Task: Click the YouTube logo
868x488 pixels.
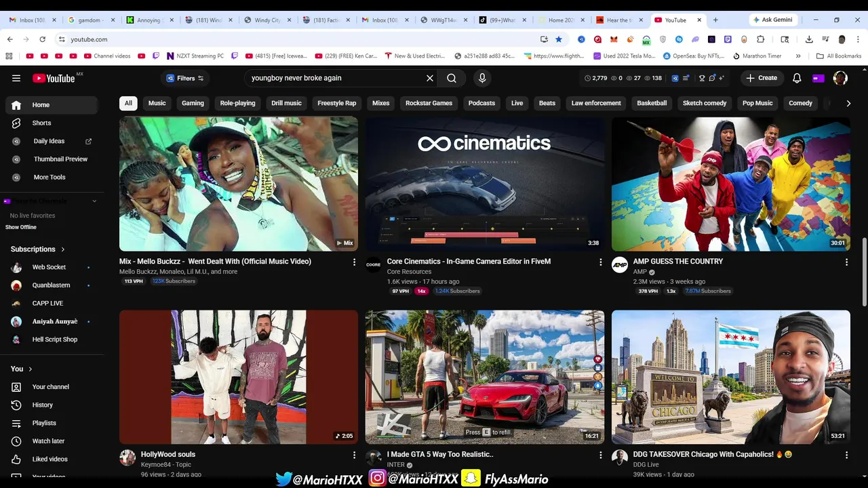Action: (x=54, y=78)
